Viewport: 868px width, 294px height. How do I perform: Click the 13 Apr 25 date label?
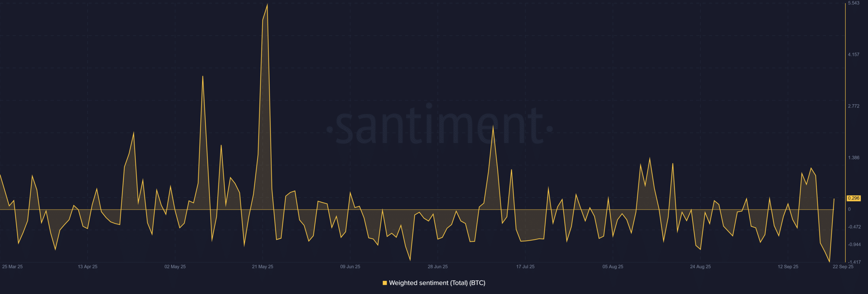tap(87, 267)
